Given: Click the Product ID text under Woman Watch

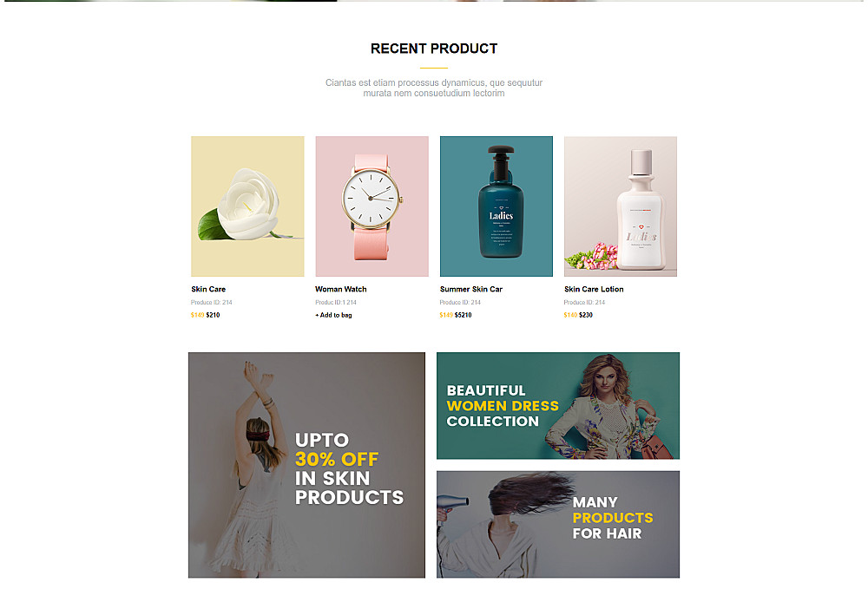Looking at the screenshot, I should coord(336,303).
